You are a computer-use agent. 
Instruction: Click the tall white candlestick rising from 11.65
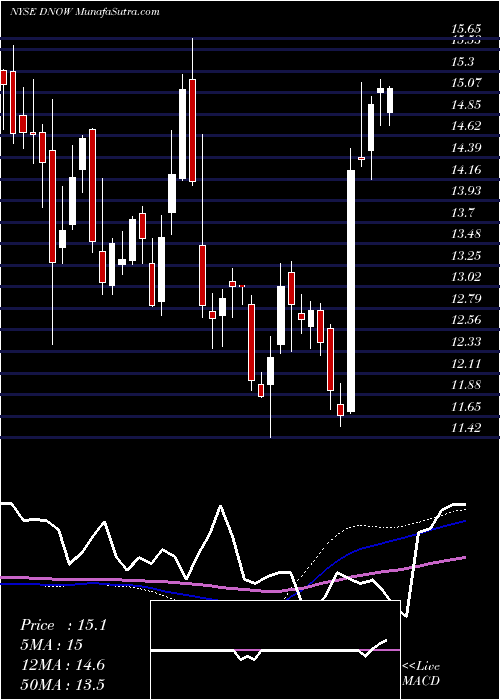click(x=351, y=291)
